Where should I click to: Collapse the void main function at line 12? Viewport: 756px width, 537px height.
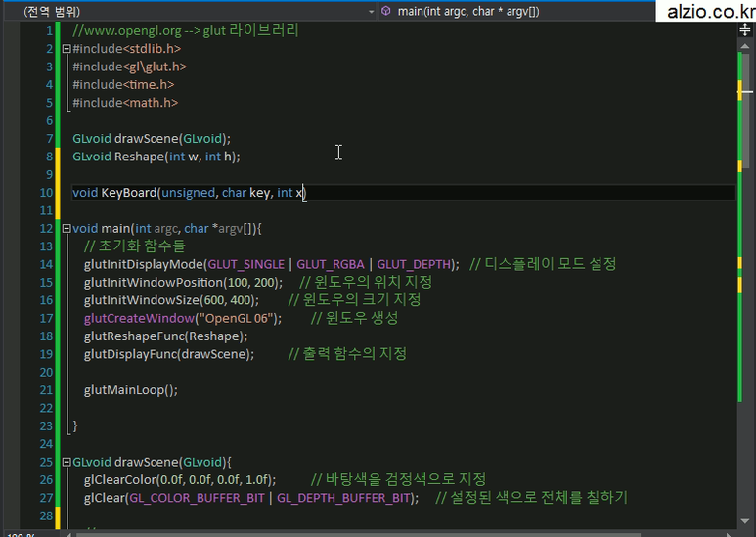(x=67, y=229)
